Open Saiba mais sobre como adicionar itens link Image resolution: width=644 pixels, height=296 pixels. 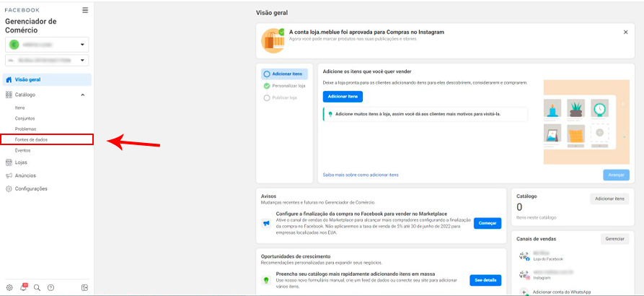(x=361, y=175)
